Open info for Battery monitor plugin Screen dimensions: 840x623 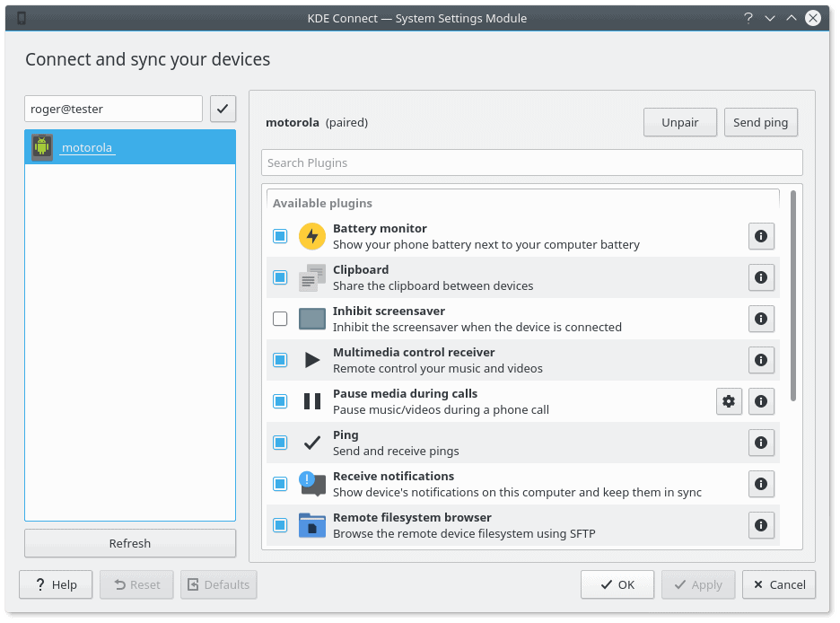(x=761, y=236)
